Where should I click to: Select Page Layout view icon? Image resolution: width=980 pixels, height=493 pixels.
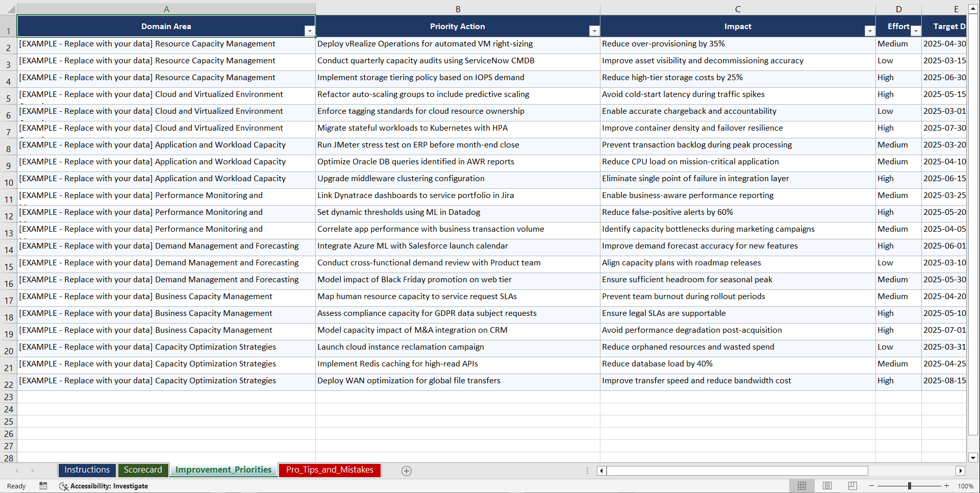[x=827, y=486]
